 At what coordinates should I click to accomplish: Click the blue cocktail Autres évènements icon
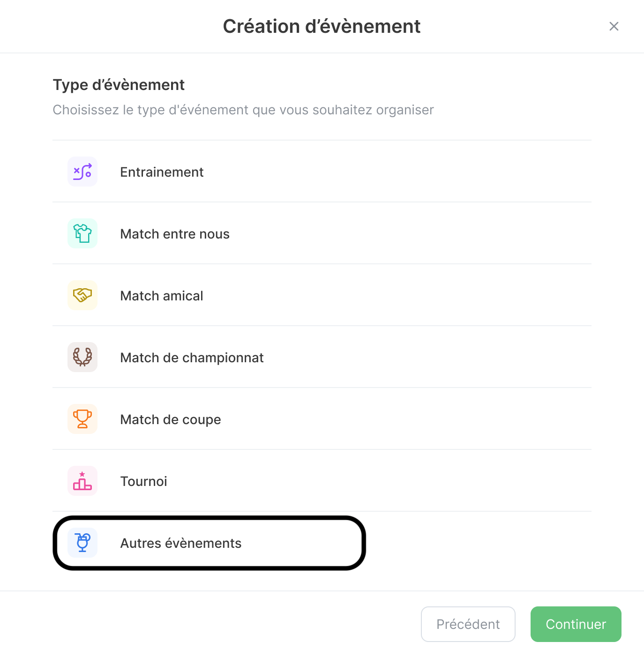(82, 543)
